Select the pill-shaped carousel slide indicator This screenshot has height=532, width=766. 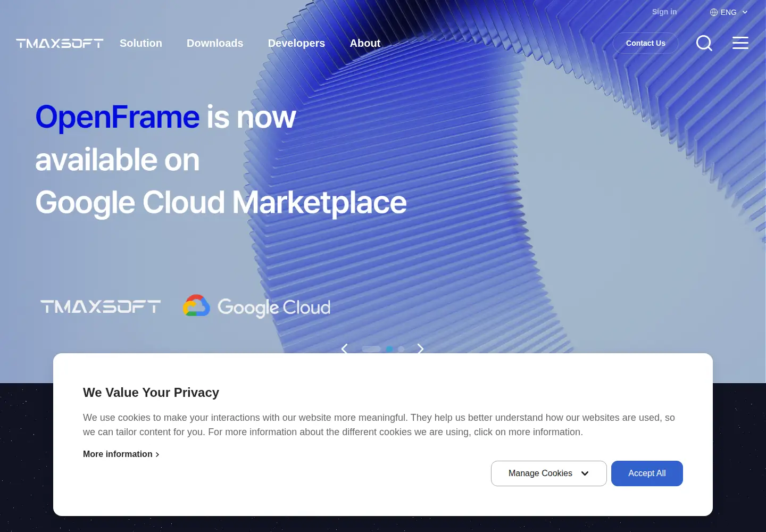pos(371,349)
